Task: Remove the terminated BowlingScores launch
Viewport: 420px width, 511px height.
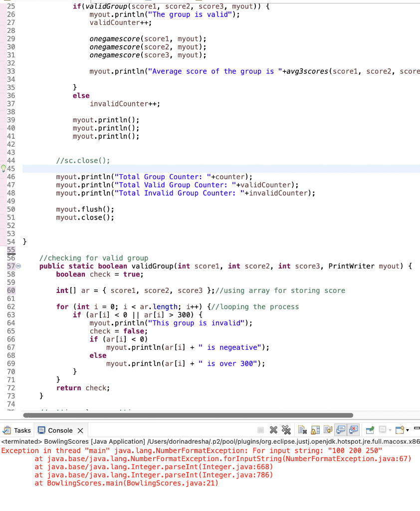Action: [x=273, y=430]
